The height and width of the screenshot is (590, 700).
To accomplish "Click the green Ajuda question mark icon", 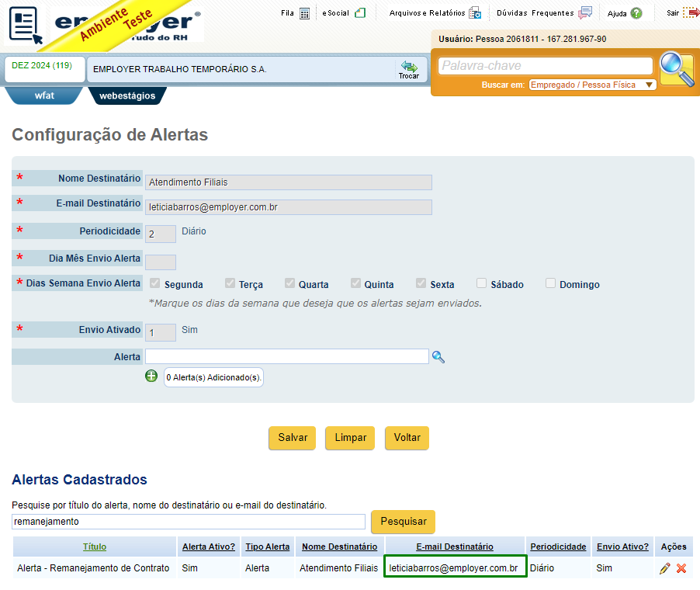I will click(636, 13).
